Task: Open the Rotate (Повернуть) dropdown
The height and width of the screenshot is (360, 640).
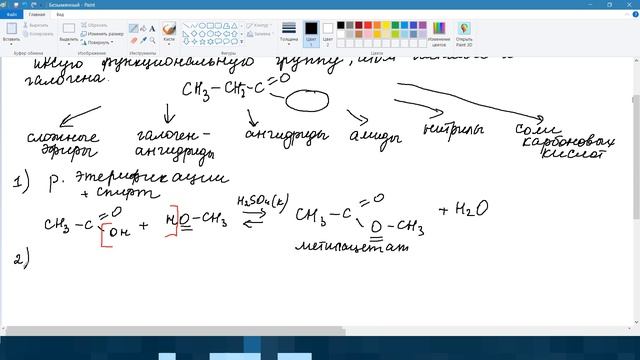Action: [x=97, y=42]
